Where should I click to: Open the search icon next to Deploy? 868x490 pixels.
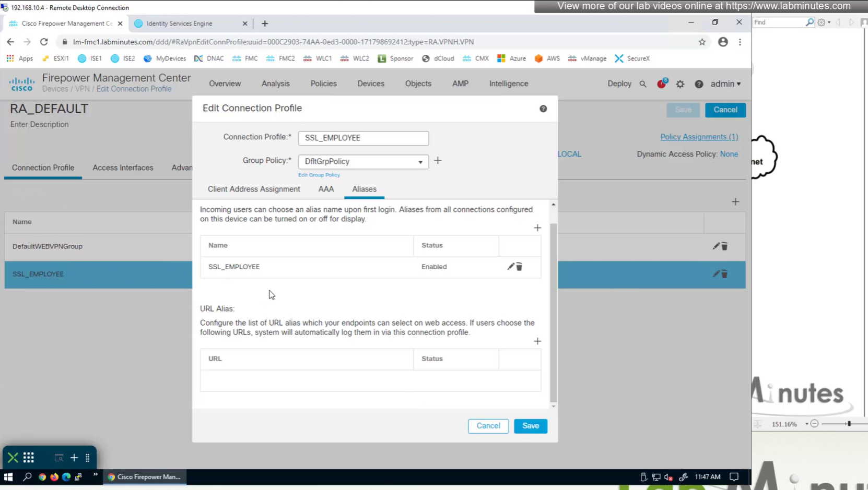pos(643,84)
